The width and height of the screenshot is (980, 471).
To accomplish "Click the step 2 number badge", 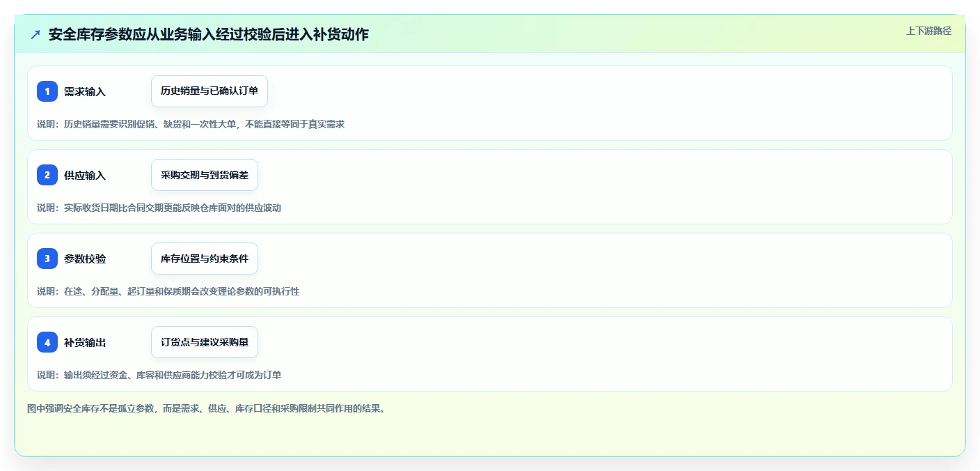I will (x=47, y=175).
